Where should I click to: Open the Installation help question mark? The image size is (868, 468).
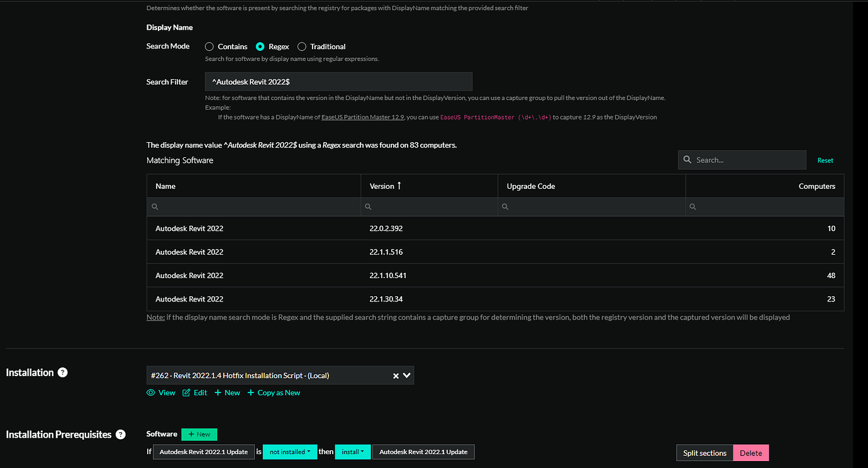[x=62, y=372]
